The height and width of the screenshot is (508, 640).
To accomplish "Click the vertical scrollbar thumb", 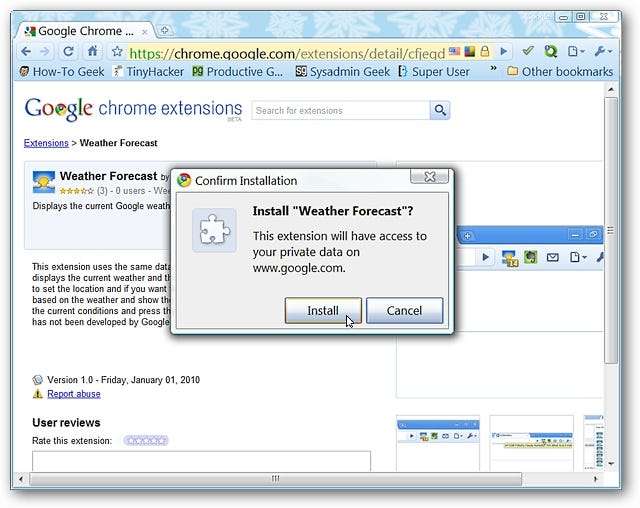I will [611, 231].
